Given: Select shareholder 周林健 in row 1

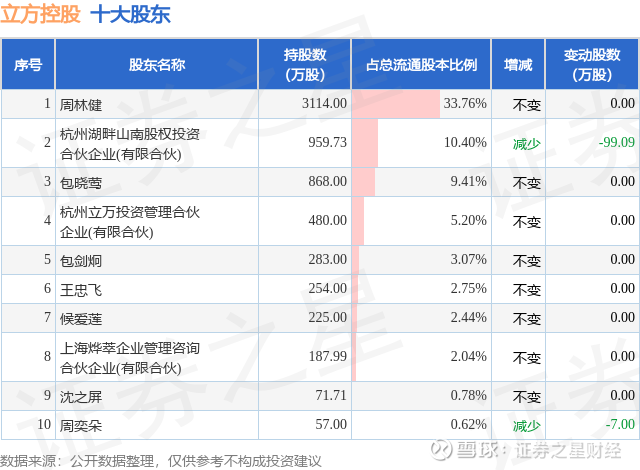Looking at the screenshot, I should pos(81,103).
